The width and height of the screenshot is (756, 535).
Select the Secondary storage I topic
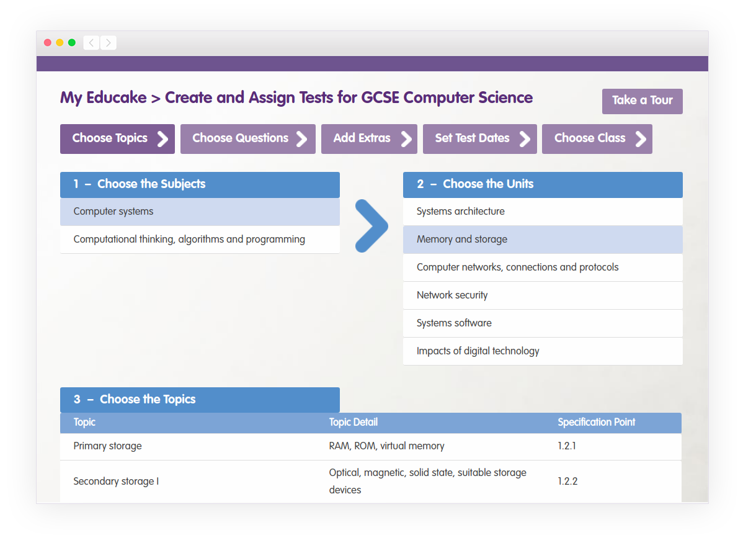coord(371,482)
